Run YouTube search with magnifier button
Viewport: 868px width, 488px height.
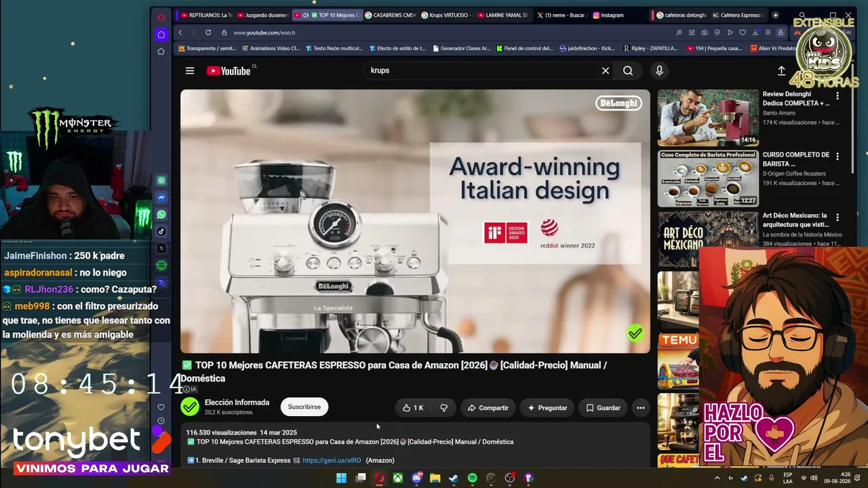[628, 70]
